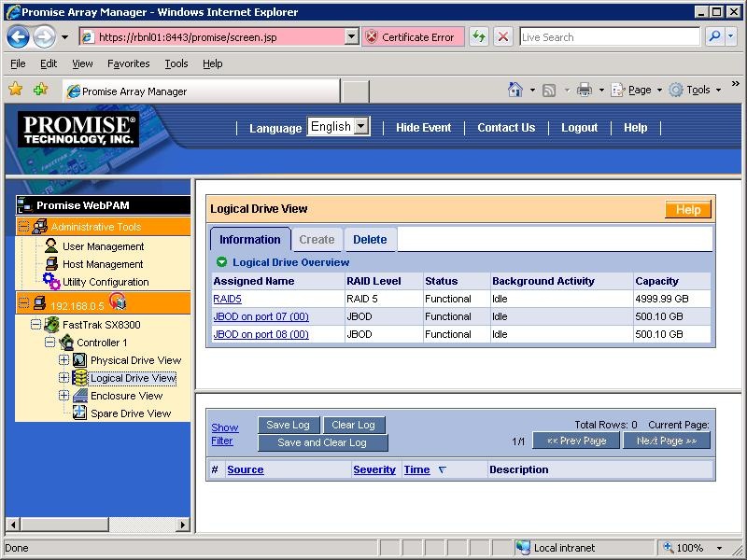Collapse the Administrative Tools tree section

pos(24,227)
